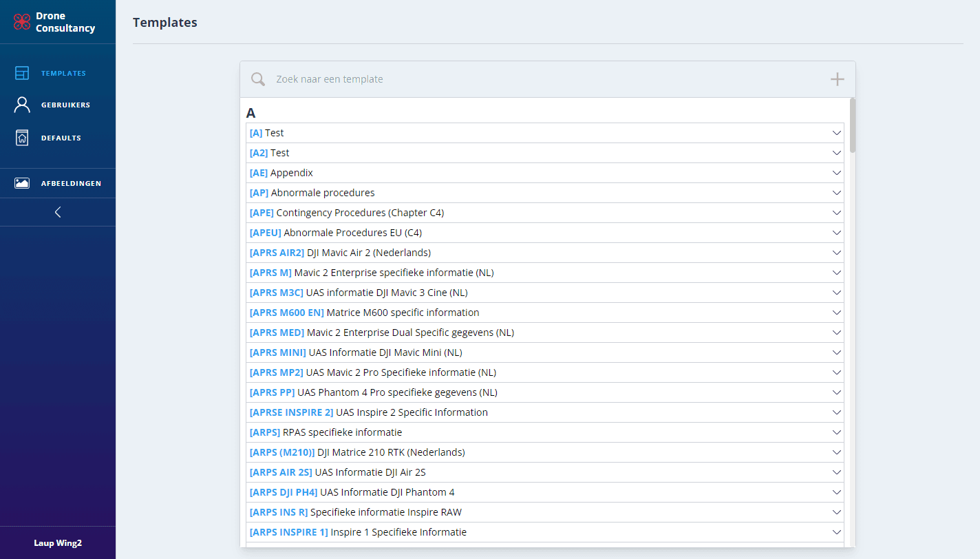Open the [AP] Abnormale procedures template
The width and height of the screenshot is (980, 559).
tap(323, 193)
